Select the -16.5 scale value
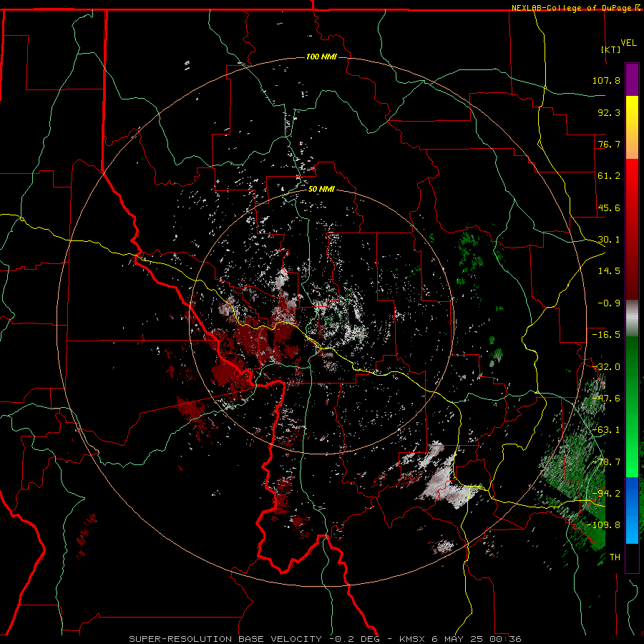The height and width of the screenshot is (644, 644). point(606,335)
